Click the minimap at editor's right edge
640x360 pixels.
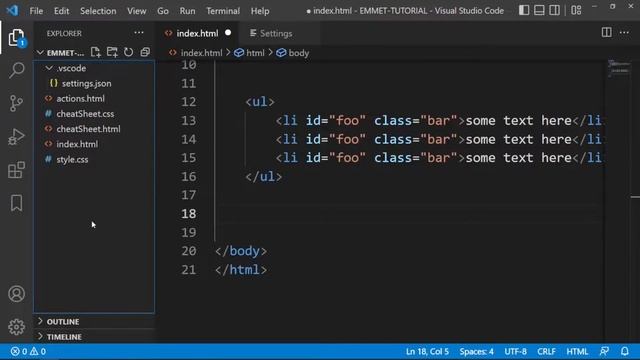pyautogui.click(x=620, y=69)
